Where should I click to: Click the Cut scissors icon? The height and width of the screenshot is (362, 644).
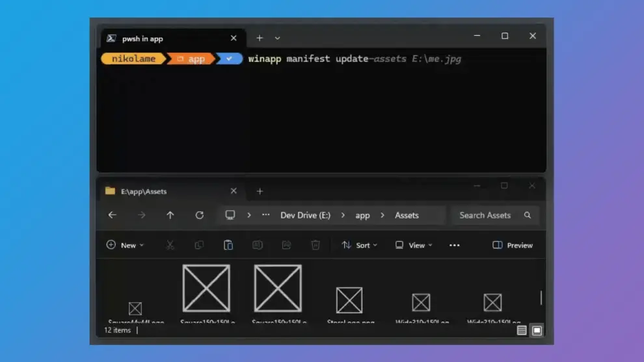click(x=170, y=245)
